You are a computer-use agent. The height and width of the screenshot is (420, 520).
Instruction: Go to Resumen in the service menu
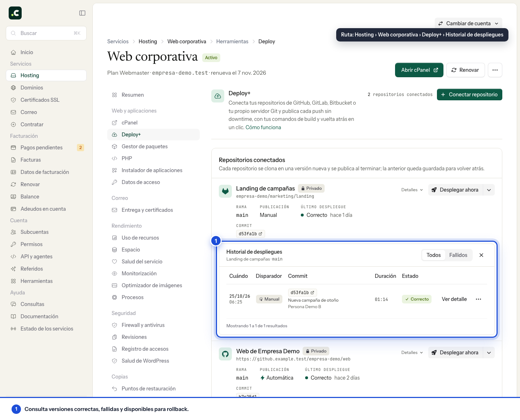click(153, 95)
